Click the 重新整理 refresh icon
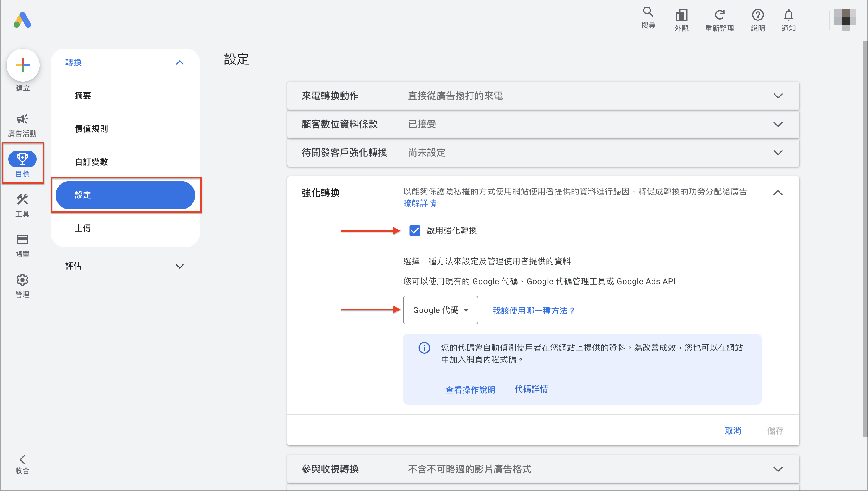 [719, 15]
